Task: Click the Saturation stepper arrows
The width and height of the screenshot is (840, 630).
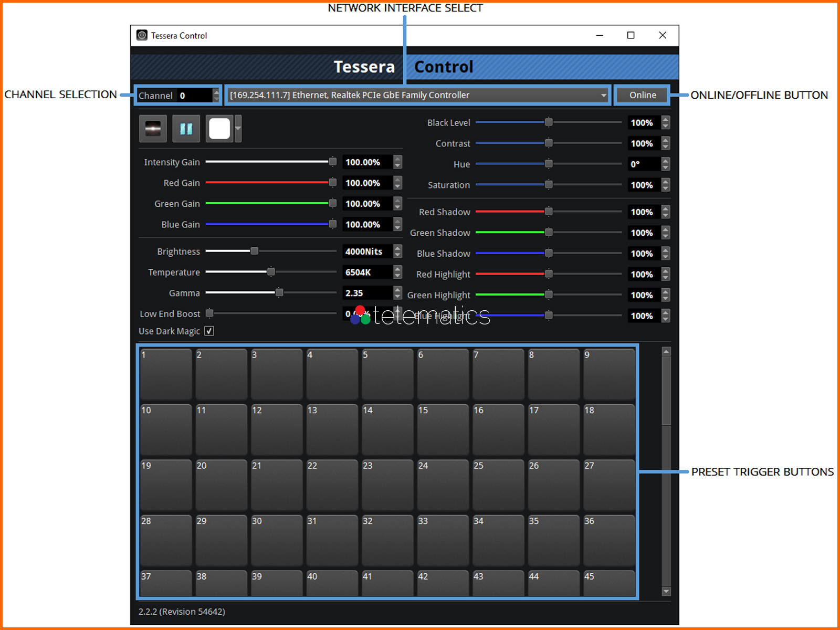Action: point(666,185)
